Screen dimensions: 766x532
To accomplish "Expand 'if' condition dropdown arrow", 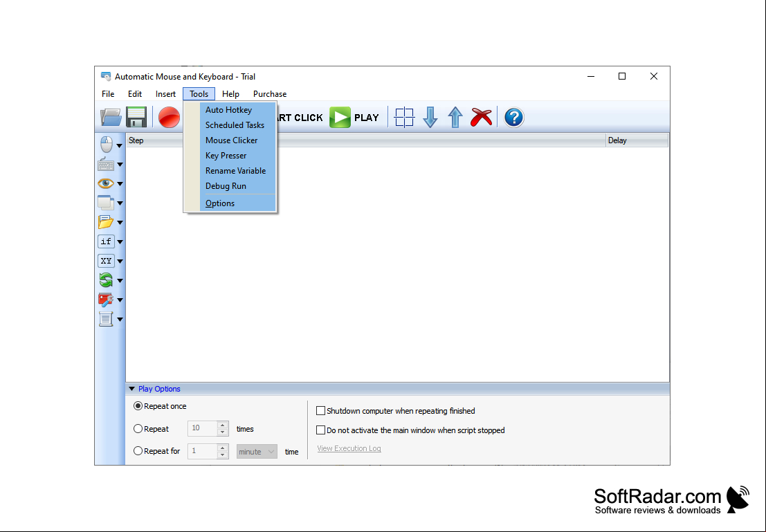I will pyautogui.click(x=120, y=242).
